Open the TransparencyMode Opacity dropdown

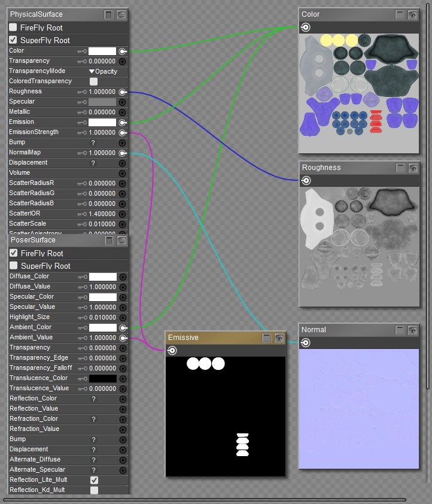click(x=102, y=71)
